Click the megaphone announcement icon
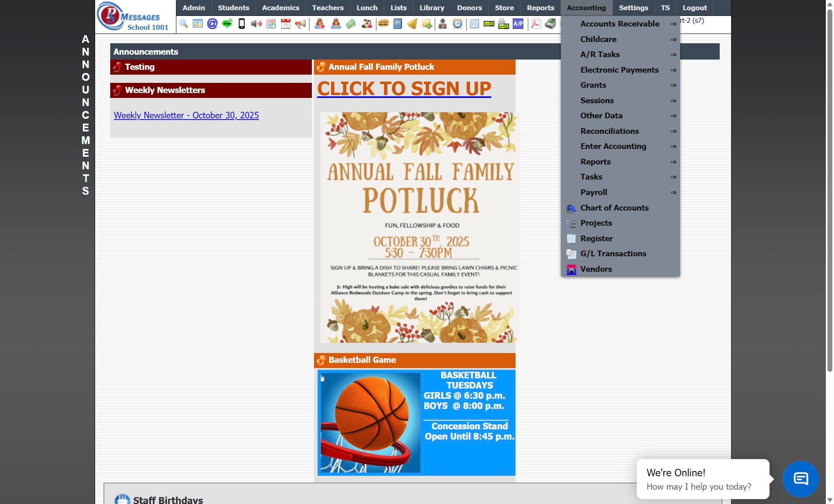 (300, 24)
